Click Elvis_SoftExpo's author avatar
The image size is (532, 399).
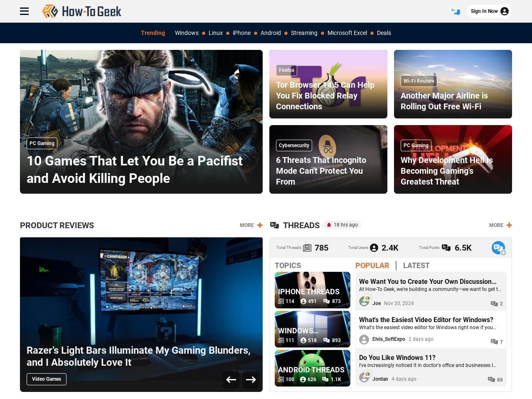[x=364, y=340]
